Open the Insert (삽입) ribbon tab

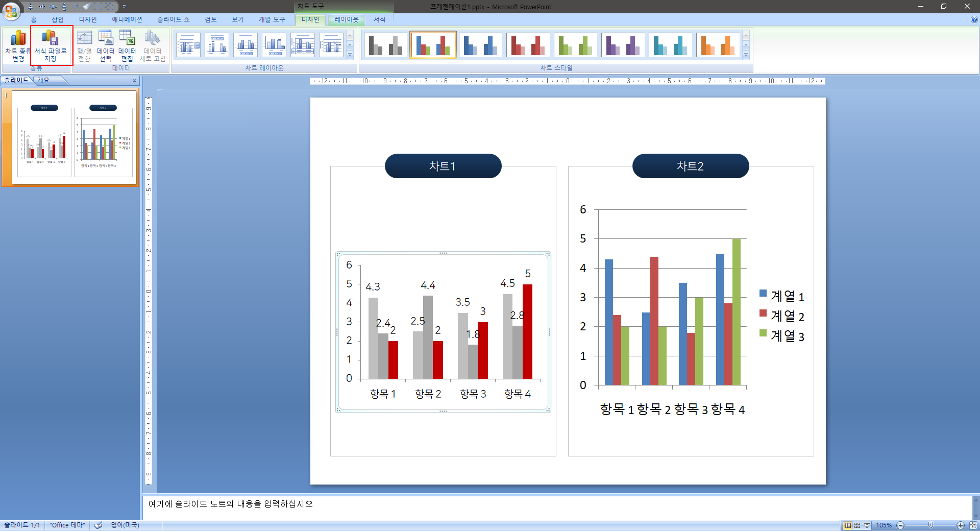click(58, 19)
